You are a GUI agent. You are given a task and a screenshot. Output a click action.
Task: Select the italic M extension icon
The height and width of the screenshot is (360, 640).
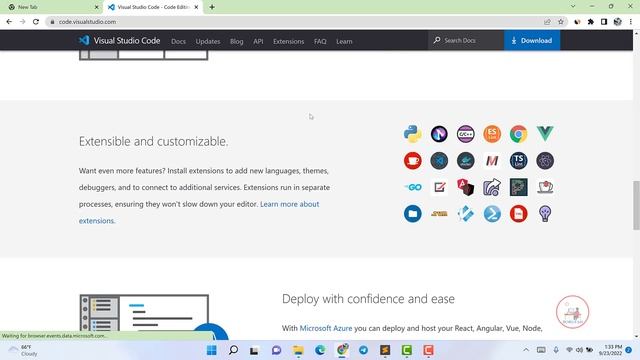point(492,160)
